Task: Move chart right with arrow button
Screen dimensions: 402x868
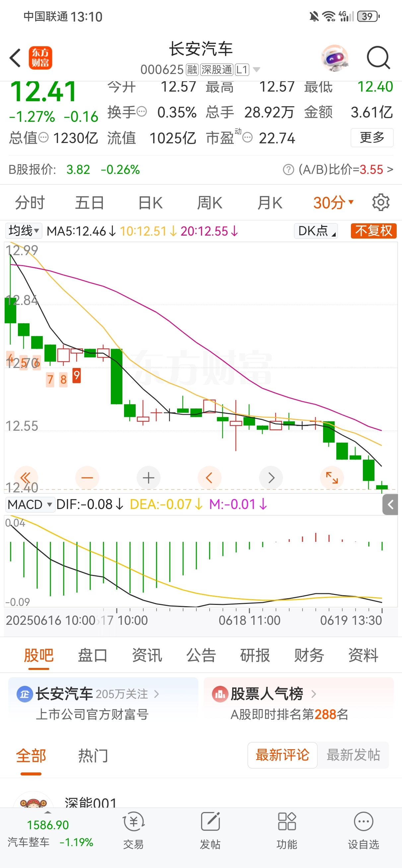Action: tap(271, 478)
